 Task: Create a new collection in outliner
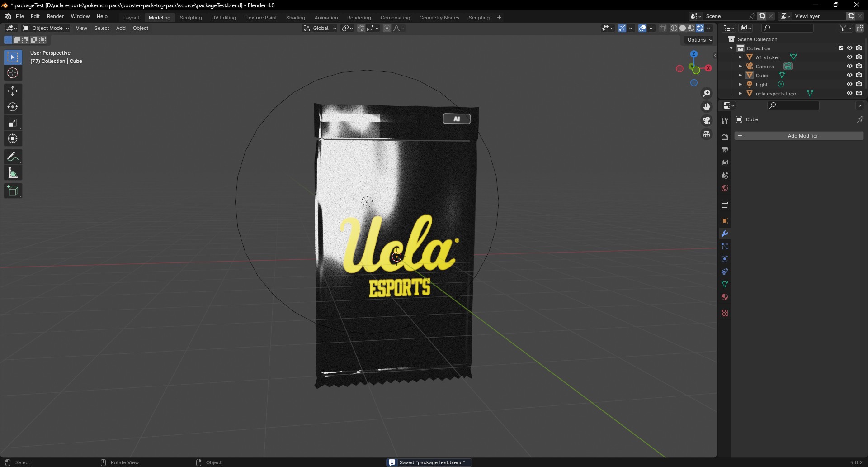tap(860, 28)
